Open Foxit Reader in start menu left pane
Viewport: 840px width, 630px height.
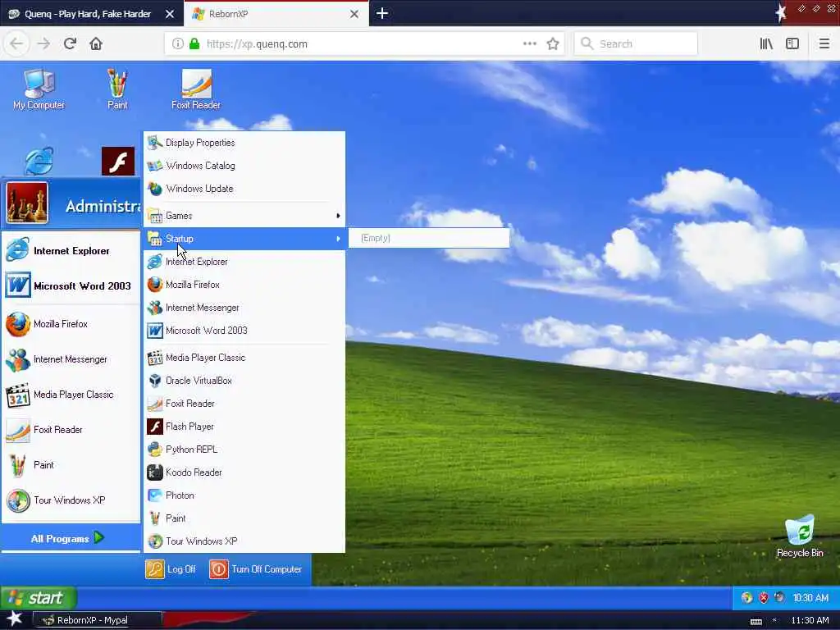point(71,430)
